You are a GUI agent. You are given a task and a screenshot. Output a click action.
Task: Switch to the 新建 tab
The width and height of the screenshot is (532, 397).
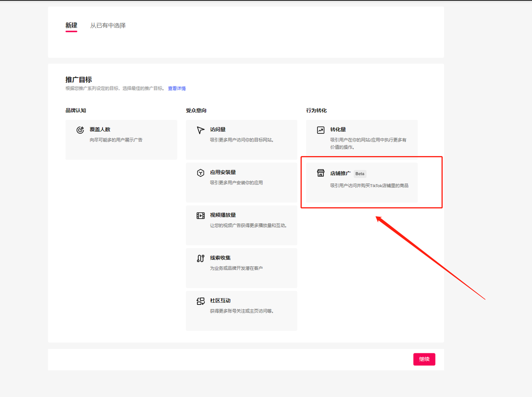pos(71,25)
